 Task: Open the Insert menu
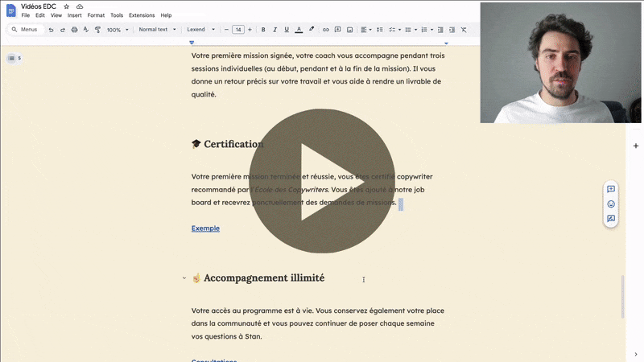[x=75, y=15]
